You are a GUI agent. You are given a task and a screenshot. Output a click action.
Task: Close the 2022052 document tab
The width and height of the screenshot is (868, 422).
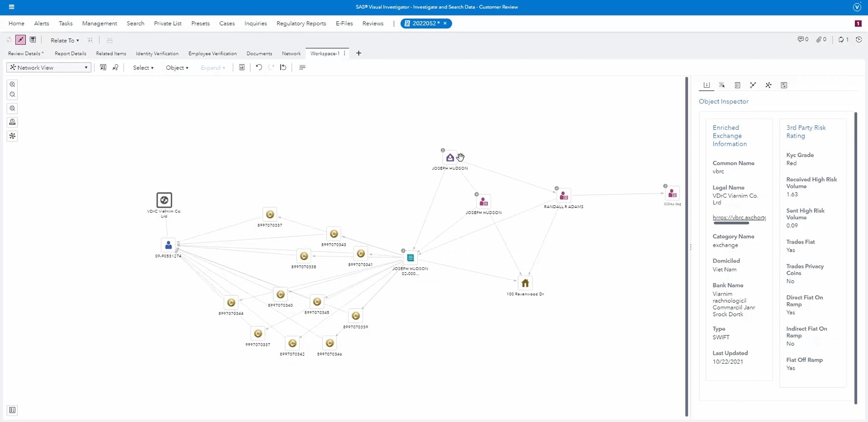click(x=445, y=23)
